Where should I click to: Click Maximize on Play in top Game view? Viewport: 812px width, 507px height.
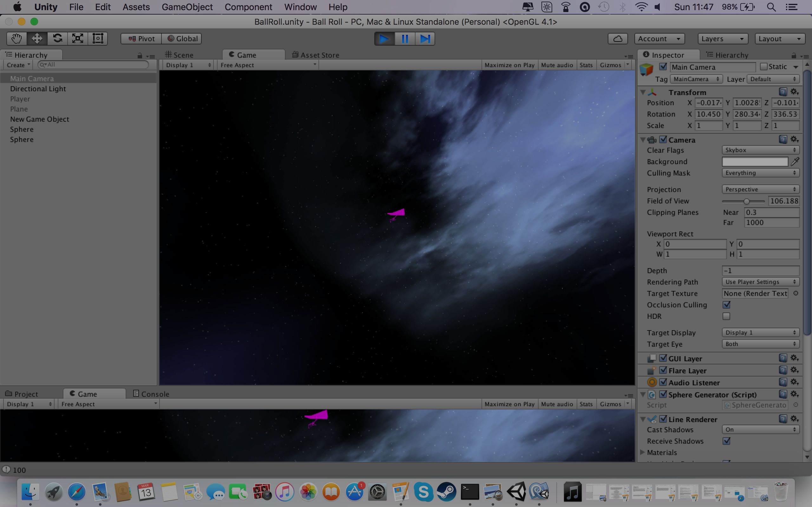[509, 65]
